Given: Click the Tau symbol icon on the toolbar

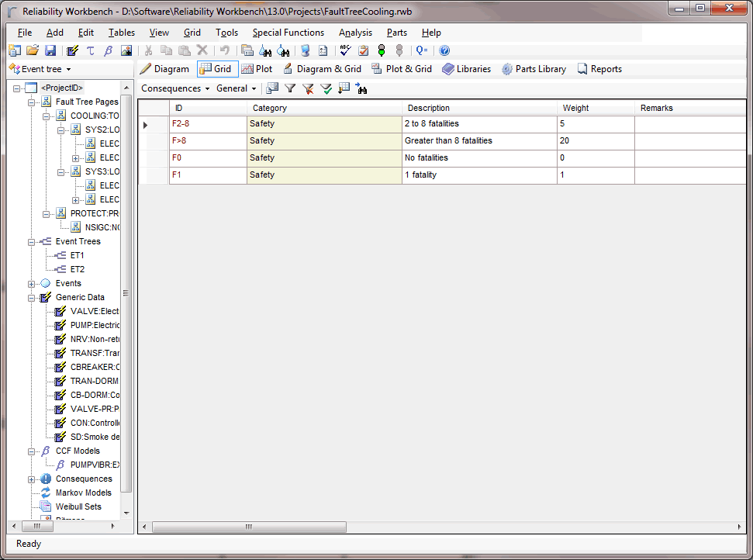Looking at the screenshot, I should click(x=90, y=50).
